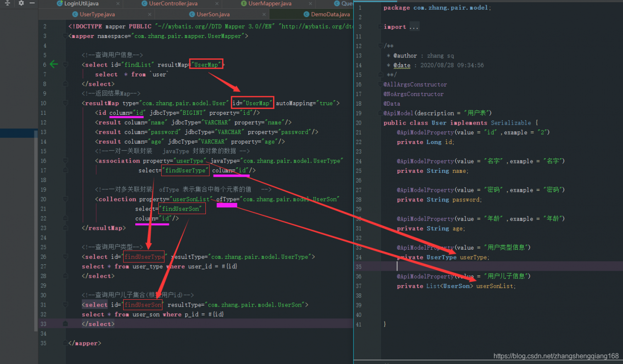Collapse the findList select block on line 6
Screen dimensions: 623x364
[x=66, y=65]
